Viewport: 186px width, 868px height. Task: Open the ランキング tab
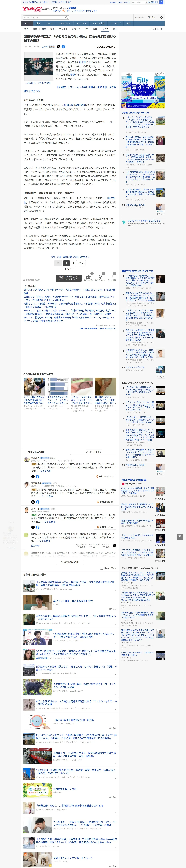(x=115, y=23)
